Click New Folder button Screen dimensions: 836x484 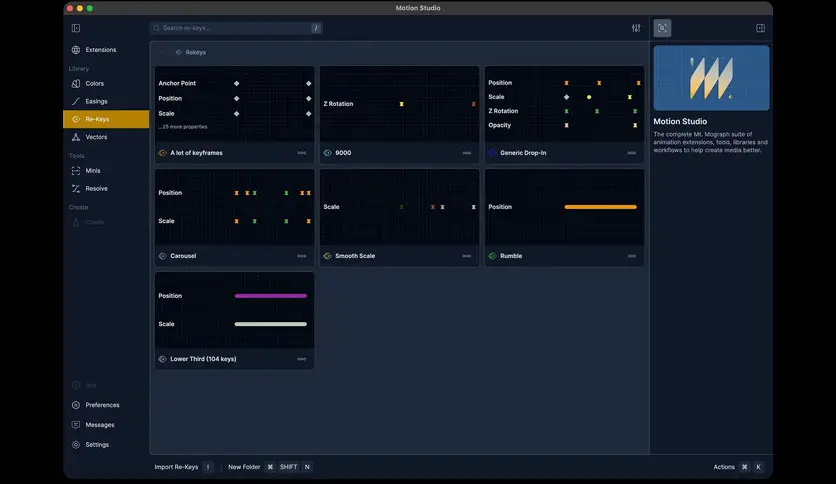(270, 467)
